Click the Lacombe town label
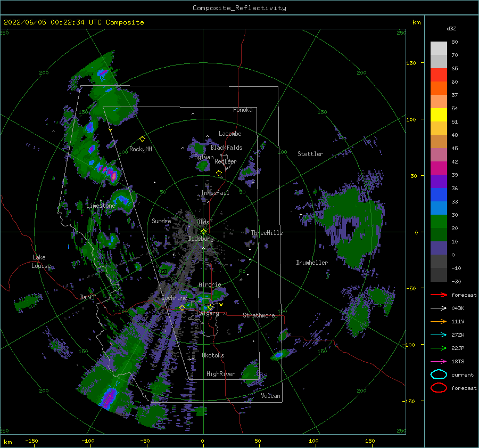479x448 pixels. (230, 134)
